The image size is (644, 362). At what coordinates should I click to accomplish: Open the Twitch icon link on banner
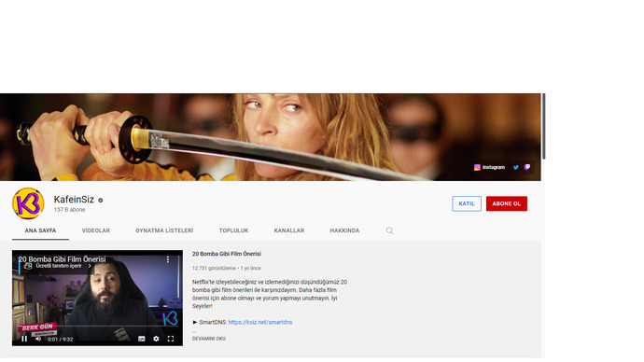pos(527,167)
